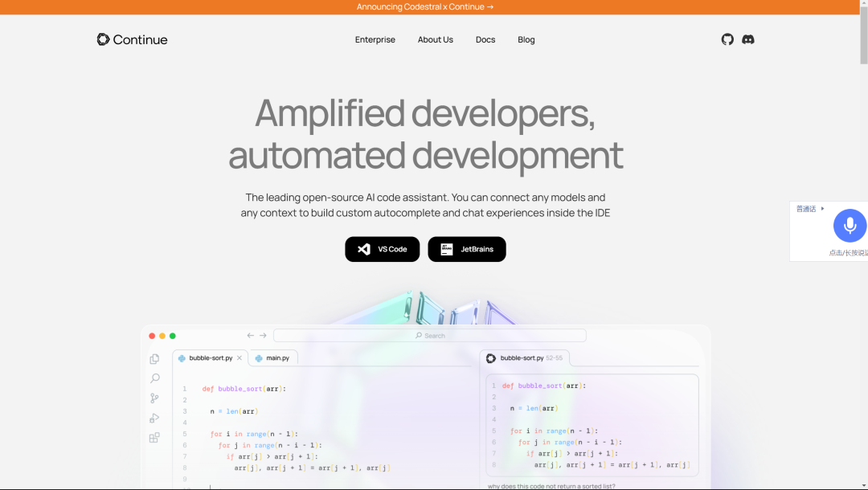
Task: Select the bubble-sort.py 52-55 tab
Action: click(x=526, y=357)
